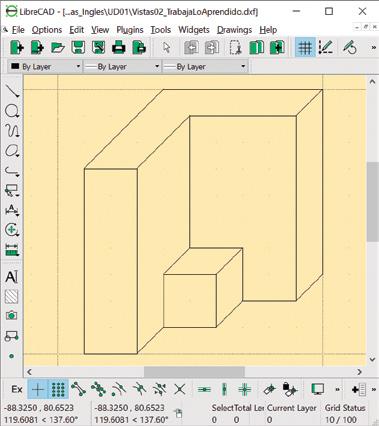Toggle Free Snap crosshair button
This screenshot has width=379, height=426.
[38, 389]
